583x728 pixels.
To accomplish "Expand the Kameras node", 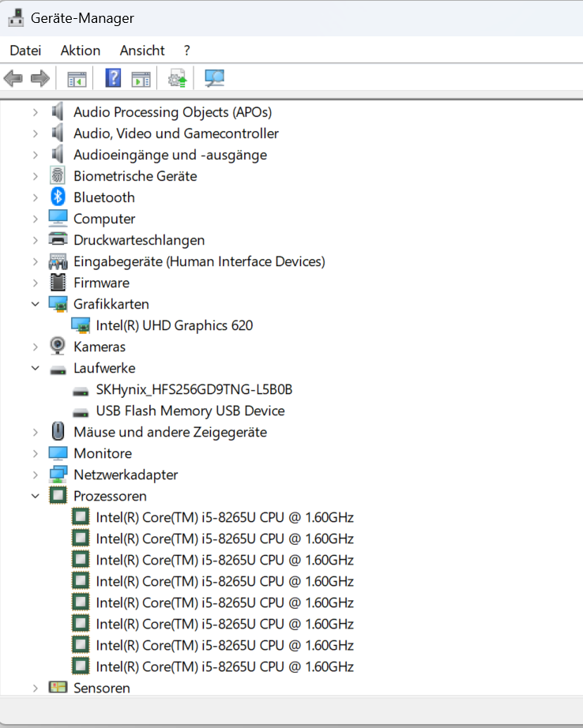I will pyautogui.click(x=36, y=347).
